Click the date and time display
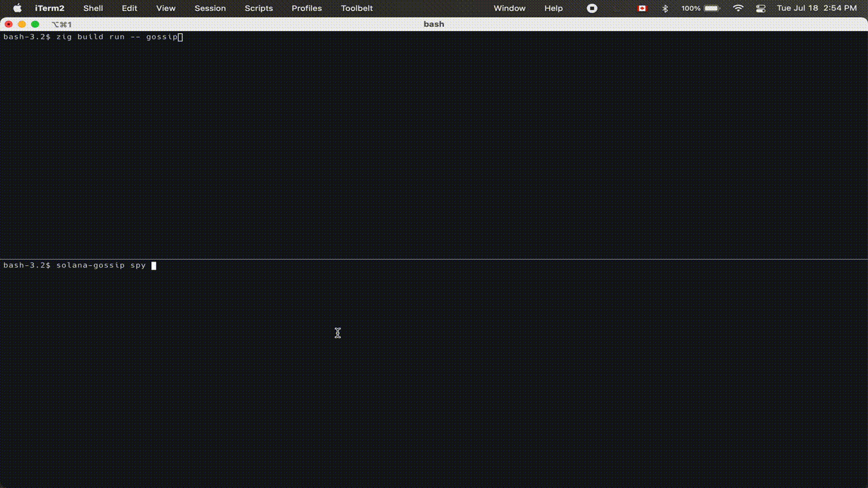The width and height of the screenshot is (868, 488). 816,8
